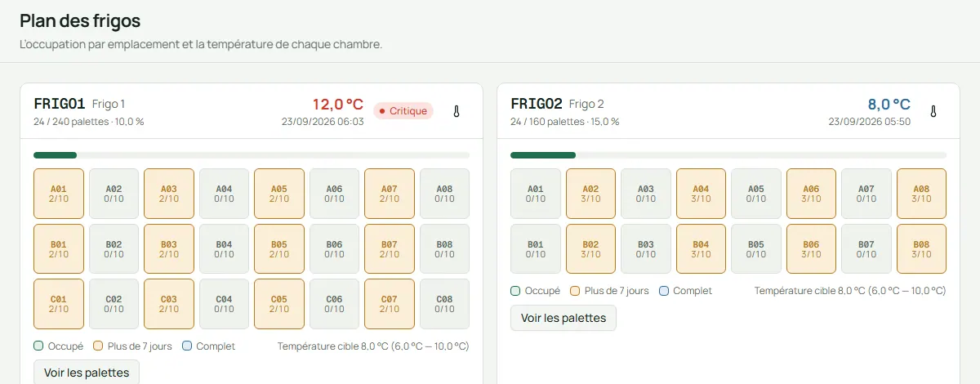Click the FRIGO1 chamber title

point(60,104)
